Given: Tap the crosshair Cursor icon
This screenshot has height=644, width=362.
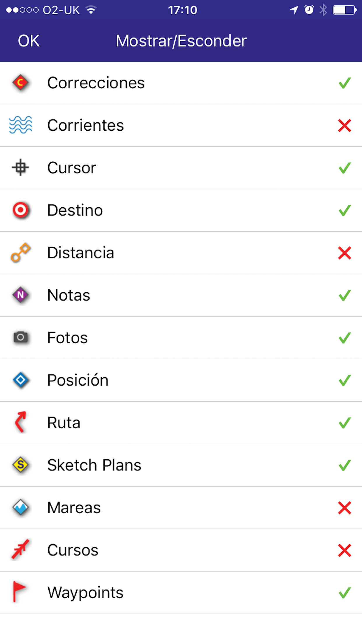Looking at the screenshot, I should (20, 168).
